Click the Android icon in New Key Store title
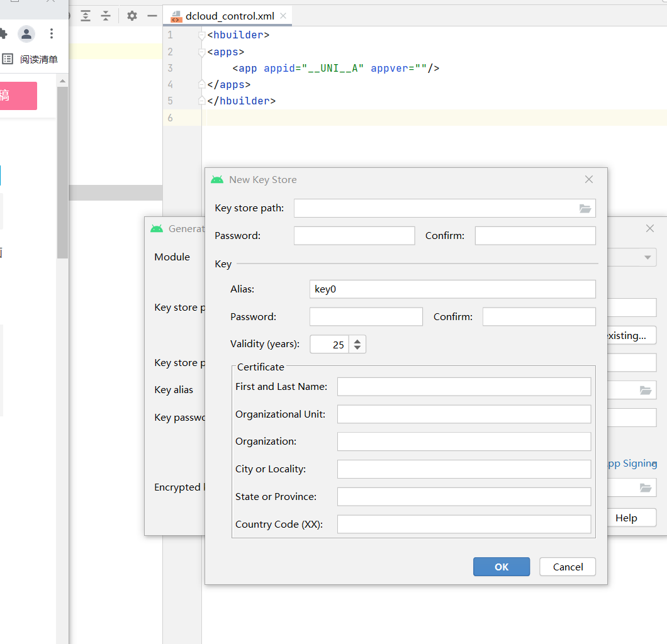This screenshot has height=644, width=667. coord(217,180)
